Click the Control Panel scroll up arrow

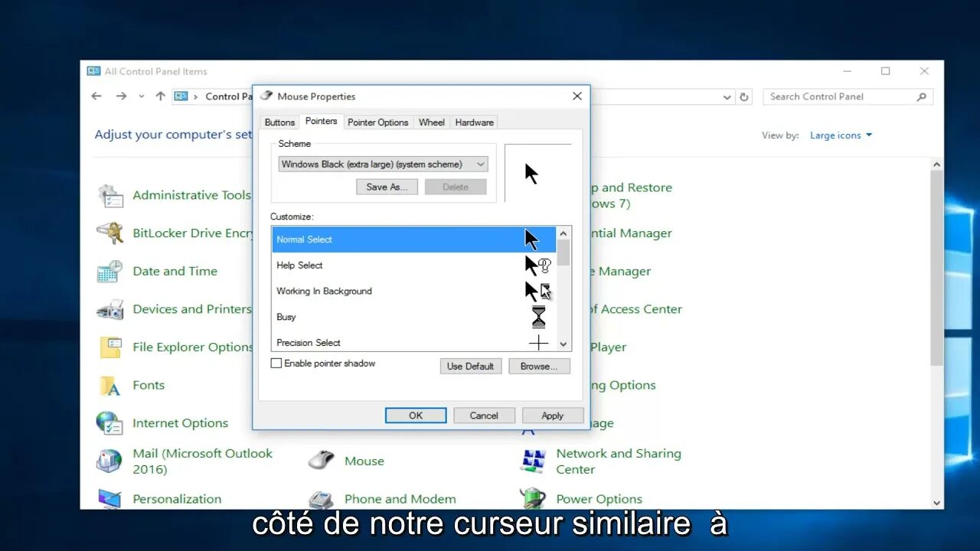point(936,164)
